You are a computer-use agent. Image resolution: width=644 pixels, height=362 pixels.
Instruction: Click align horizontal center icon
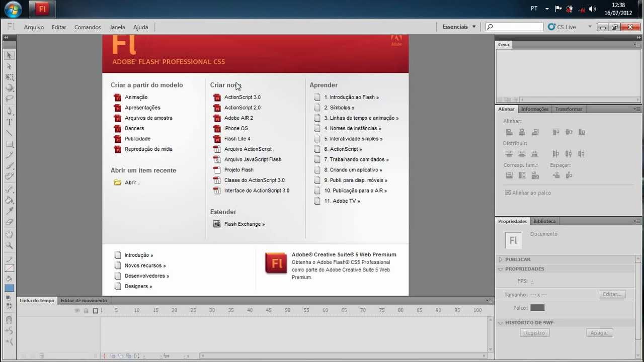pyautogui.click(x=522, y=132)
